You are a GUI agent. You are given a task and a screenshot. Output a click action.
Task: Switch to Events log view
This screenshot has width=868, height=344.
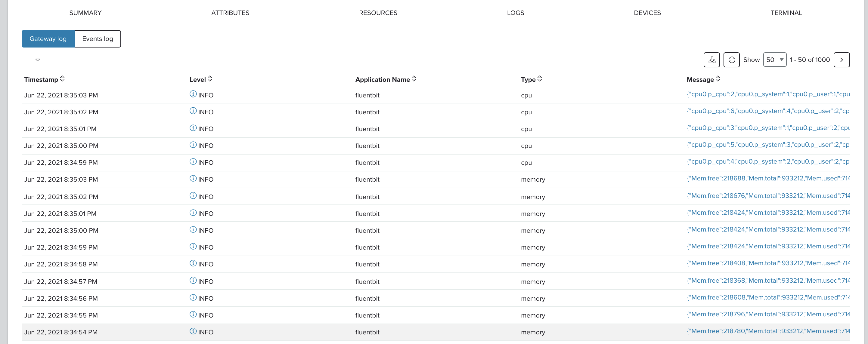(x=98, y=39)
